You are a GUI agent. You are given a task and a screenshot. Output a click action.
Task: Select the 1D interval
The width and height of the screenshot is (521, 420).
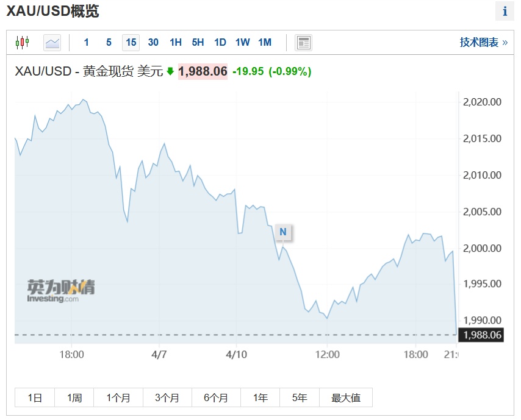coord(220,43)
